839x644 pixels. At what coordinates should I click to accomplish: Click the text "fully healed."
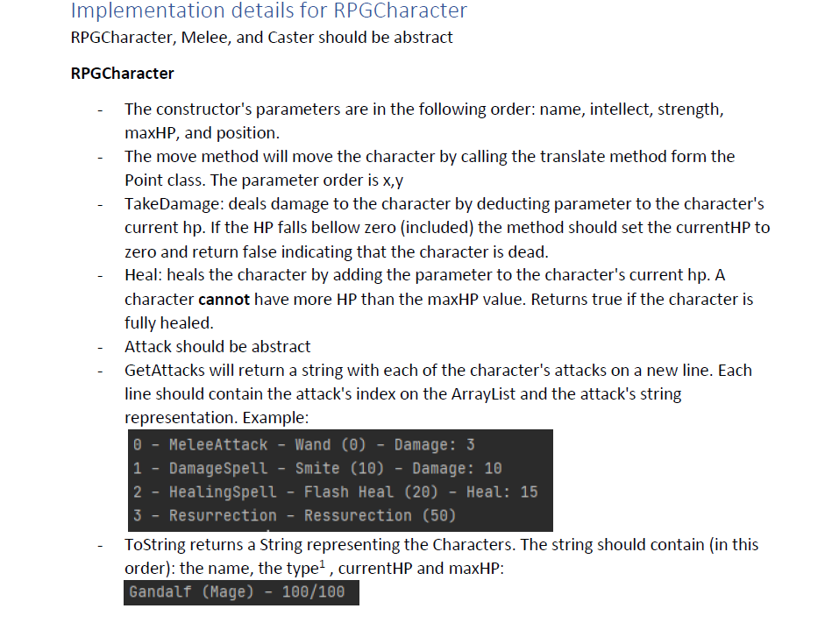(169, 323)
